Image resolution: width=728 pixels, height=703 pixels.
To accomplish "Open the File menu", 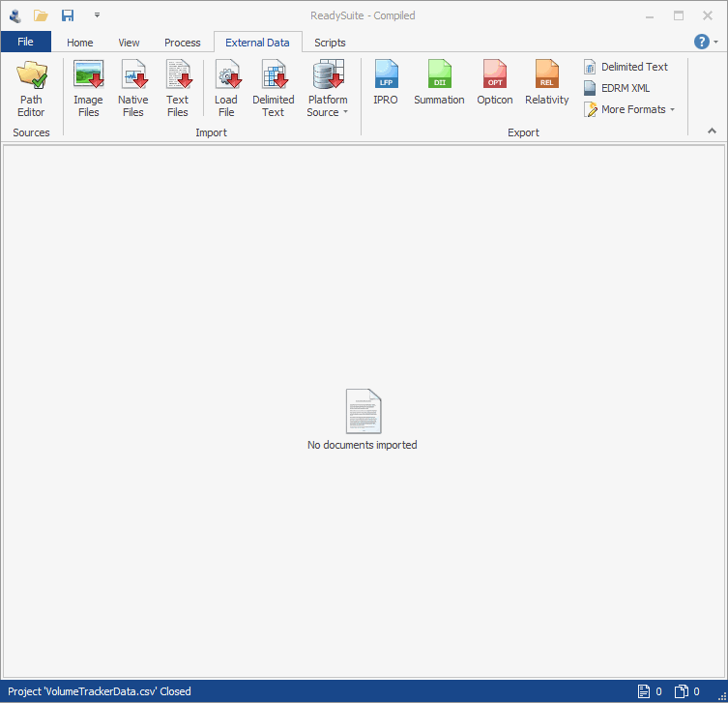I will point(25,42).
